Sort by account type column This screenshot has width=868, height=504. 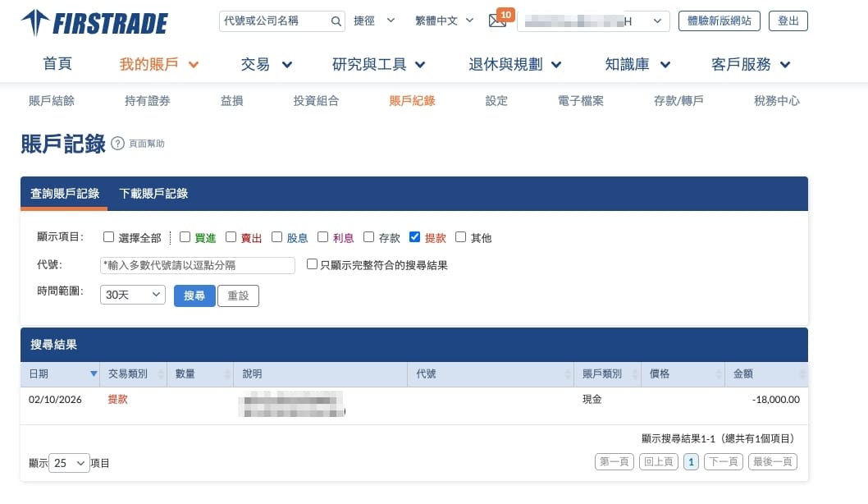point(634,374)
